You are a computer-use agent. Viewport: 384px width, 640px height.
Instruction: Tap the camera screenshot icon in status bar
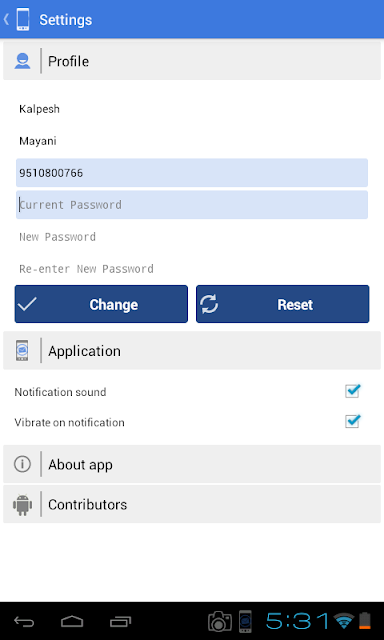(220, 622)
